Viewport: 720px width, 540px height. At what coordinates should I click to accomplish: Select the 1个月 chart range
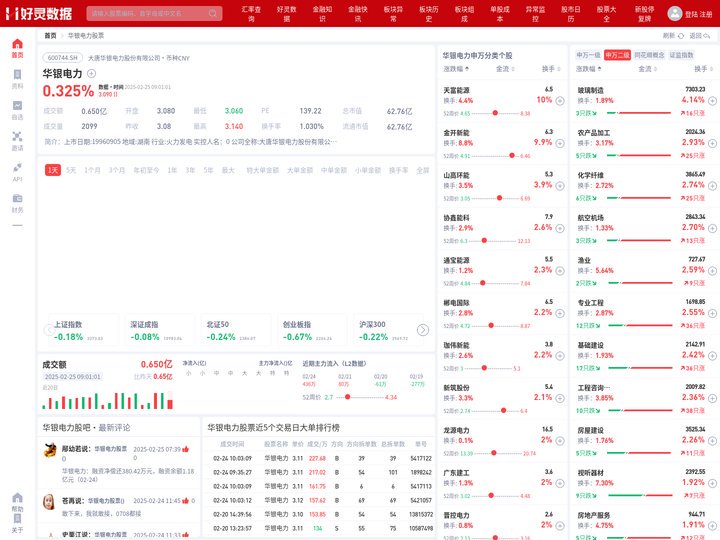[x=92, y=170]
